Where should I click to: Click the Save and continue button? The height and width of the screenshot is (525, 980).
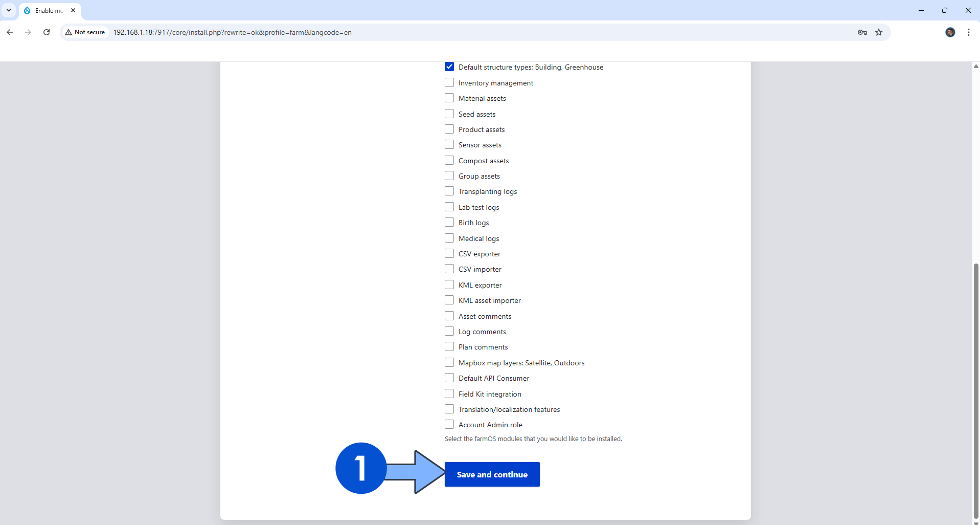tap(492, 474)
